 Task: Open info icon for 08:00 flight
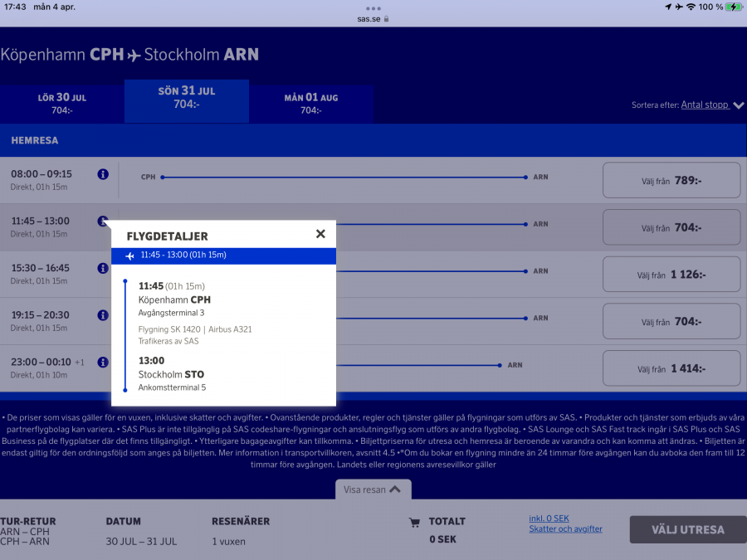pyautogui.click(x=103, y=174)
